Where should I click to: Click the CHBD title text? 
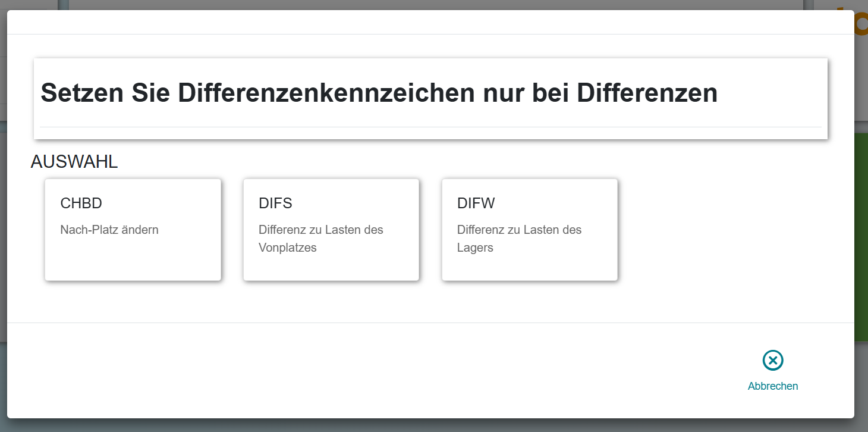(x=81, y=204)
